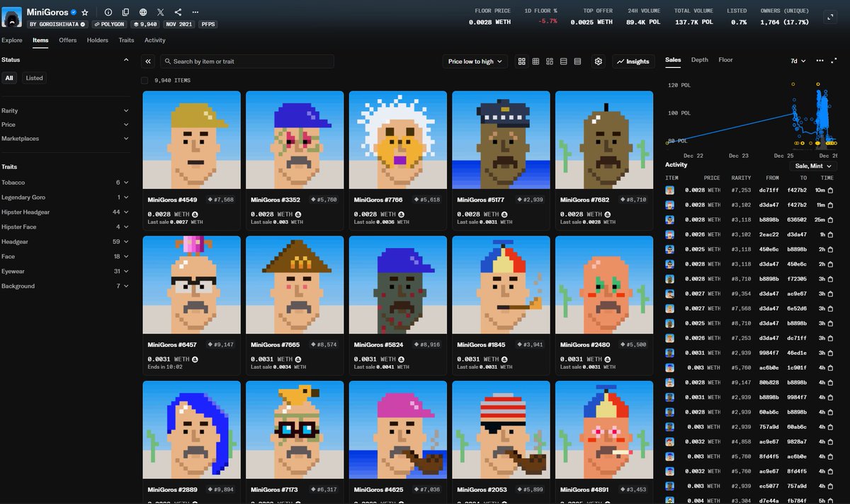Image resolution: width=850 pixels, height=504 pixels.
Task: Open the MiniGoros #1845 thumbnail
Action: 501,285
